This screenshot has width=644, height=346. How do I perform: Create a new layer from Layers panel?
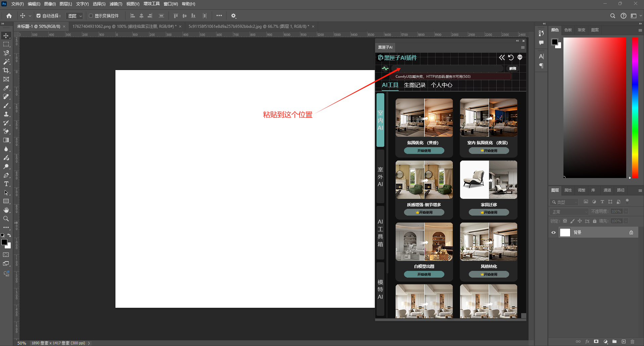click(624, 341)
